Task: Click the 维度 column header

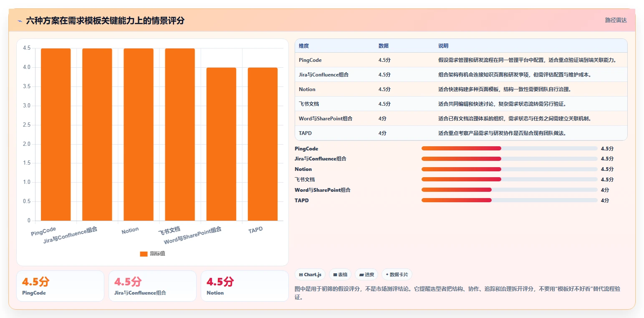Action: pos(304,46)
